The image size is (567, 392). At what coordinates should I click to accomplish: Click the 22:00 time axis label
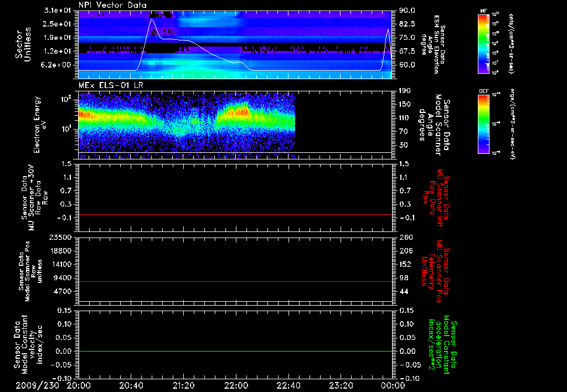coord(236,385)
